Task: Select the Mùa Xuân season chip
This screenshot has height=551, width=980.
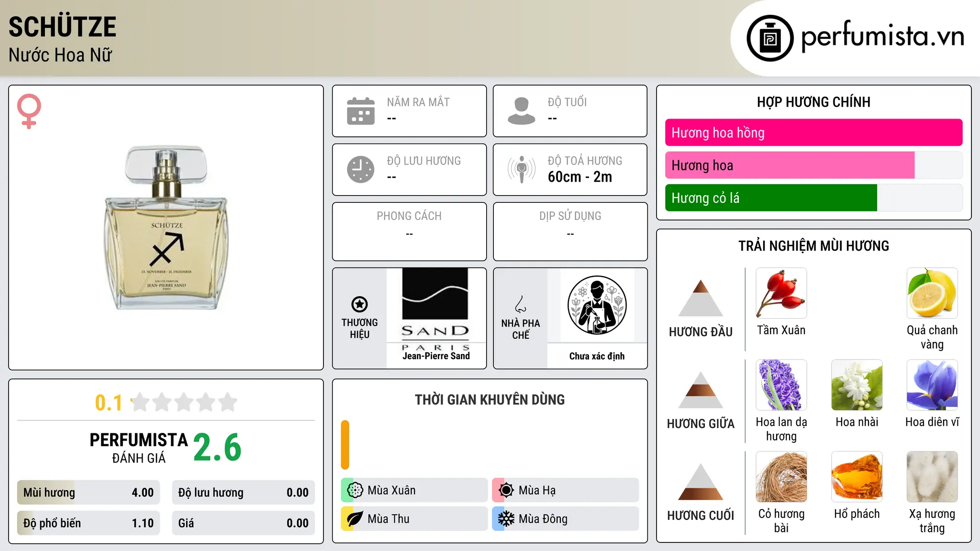Action: pyautogui.click(x=414, y=490)
